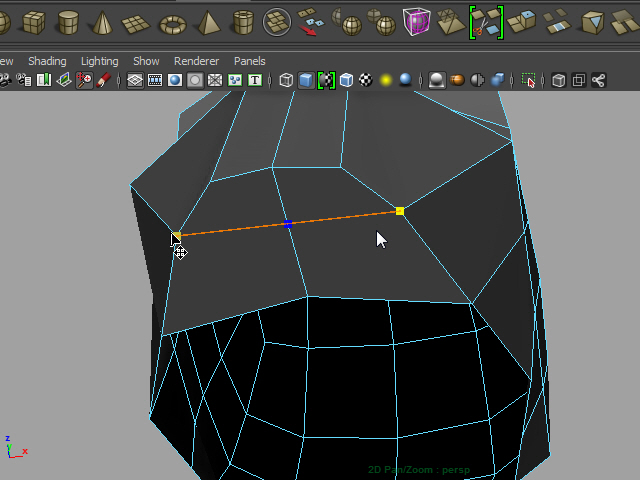Click the purple sphere in cube shelf icon
The width and height of the screenshot is (640, 480).
(x=416, y=21)
